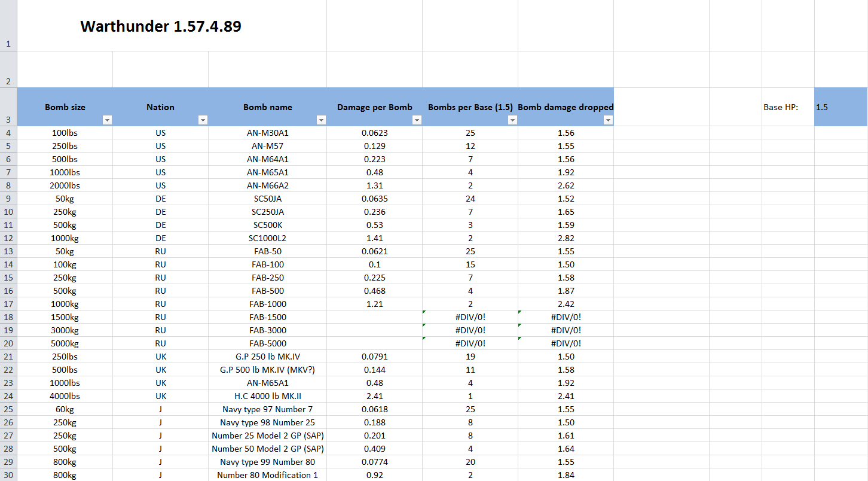Select the 1.87 bomb damage dropped cell
The width and height of the screenshot is (868, 481).
[566, 291]
